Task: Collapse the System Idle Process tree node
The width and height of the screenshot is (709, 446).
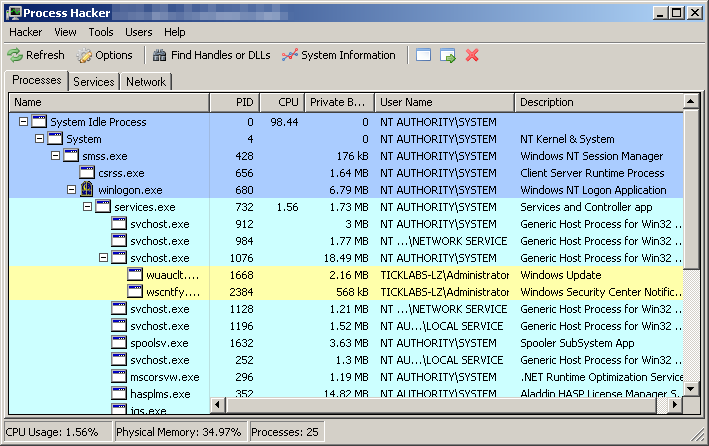Action: tap(24, 122)
